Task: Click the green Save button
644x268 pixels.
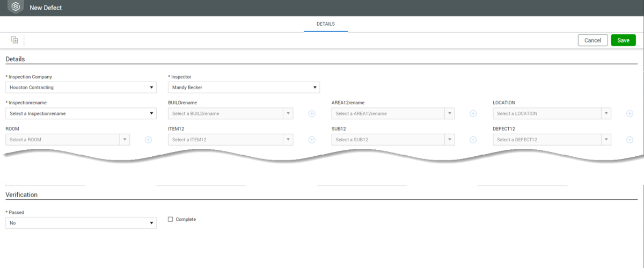Action: point(623,40)
